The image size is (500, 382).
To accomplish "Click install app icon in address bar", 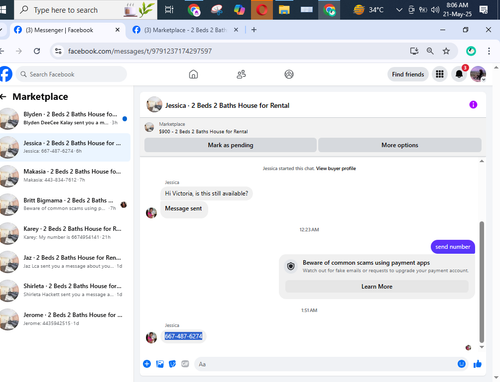I will (414, 51).
